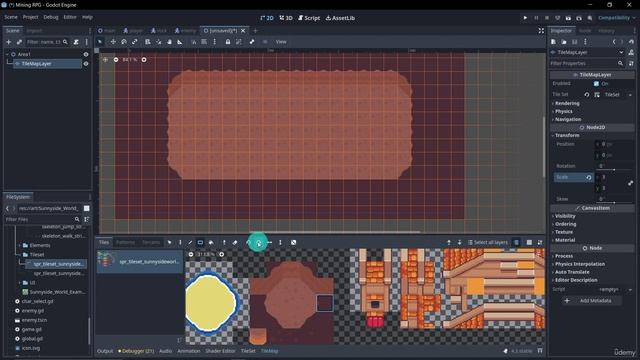The width and height of the screenshot is (640, 360).
Task: Zoom out the viewport minus icon
Action: pyautogui.click(x=116, y=60)
